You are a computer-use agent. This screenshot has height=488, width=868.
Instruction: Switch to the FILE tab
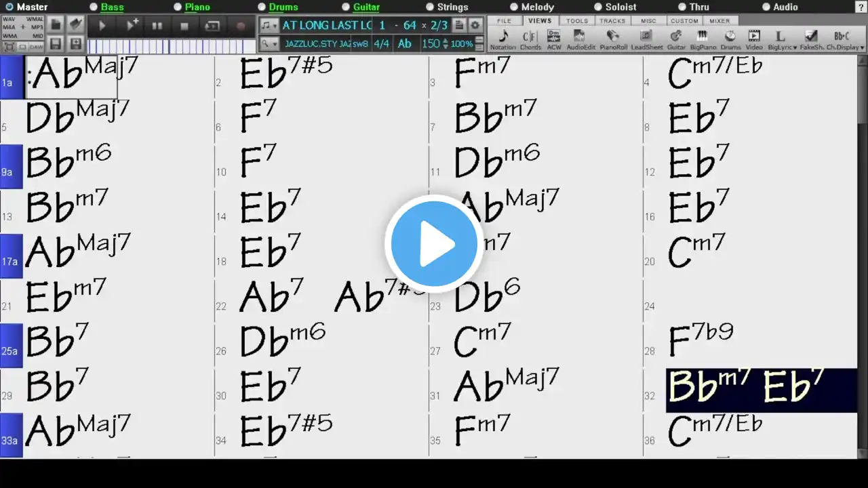[504, 21]
